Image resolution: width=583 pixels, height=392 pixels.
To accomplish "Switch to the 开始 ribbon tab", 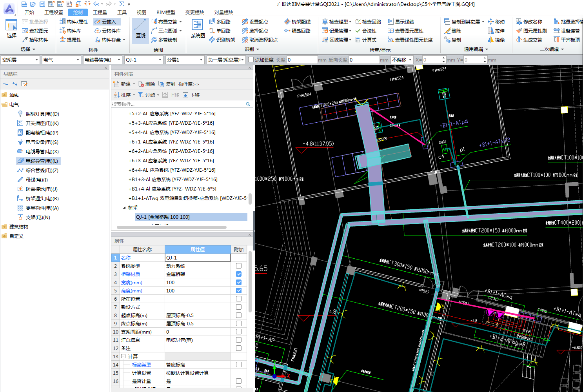I will pyautogui.click(x=29, y=12).
